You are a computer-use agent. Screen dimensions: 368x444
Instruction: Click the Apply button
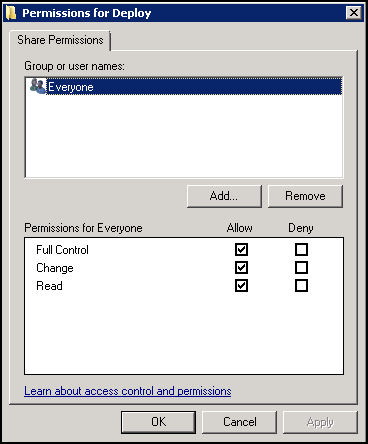click(x=320, y=422)
